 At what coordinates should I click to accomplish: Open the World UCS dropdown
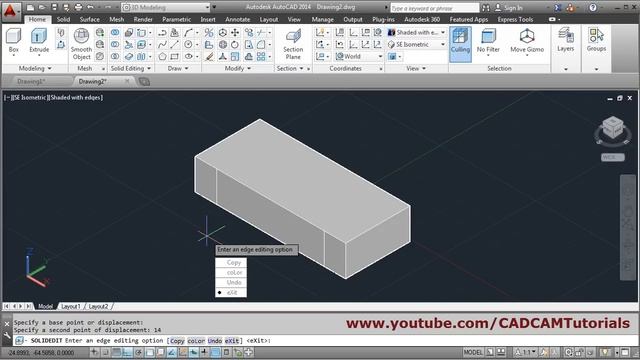tap(359, 56)
